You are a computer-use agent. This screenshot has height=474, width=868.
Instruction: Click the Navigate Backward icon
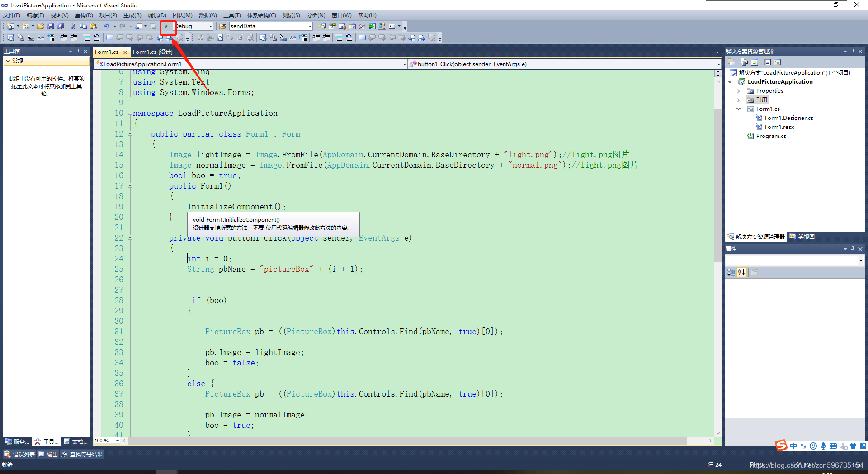click(x=139, y=26)
